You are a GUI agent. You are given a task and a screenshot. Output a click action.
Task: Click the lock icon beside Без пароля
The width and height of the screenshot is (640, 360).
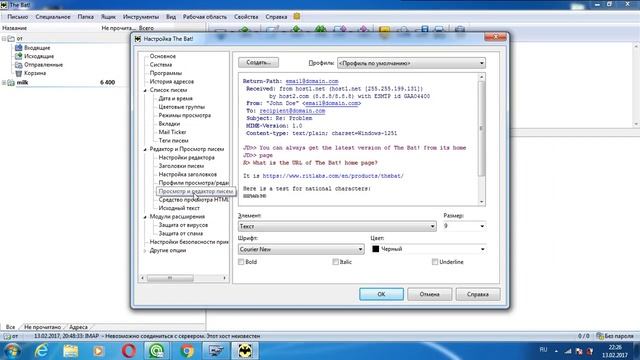600,336
